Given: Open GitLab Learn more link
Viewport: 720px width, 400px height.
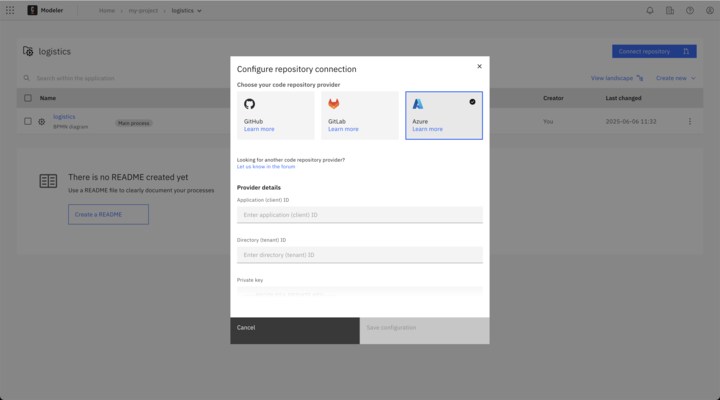Looking at the screenshot, I should point(343,129).
